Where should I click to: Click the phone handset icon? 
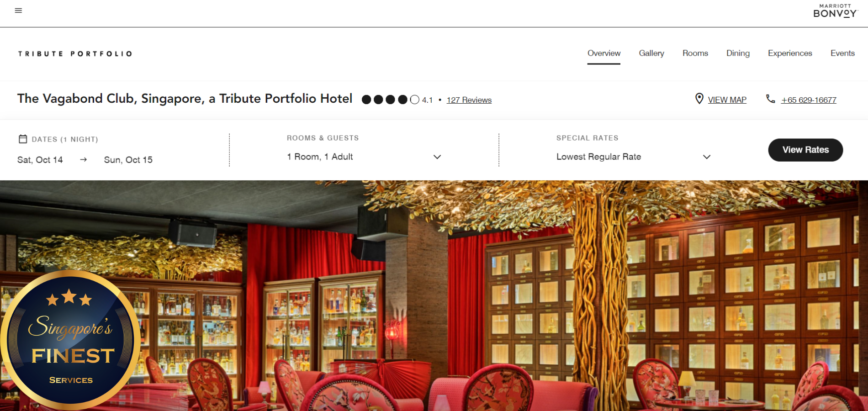point(770,99)
